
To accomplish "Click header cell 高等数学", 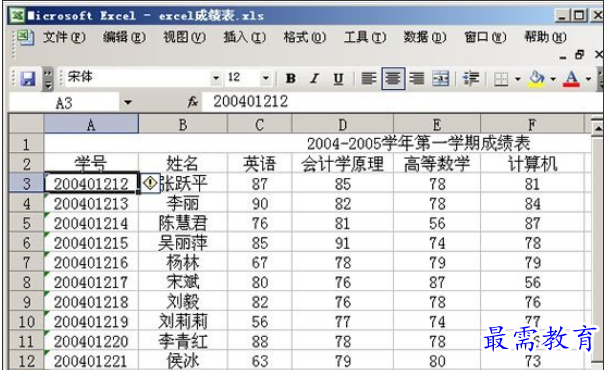I will (437, 164).
